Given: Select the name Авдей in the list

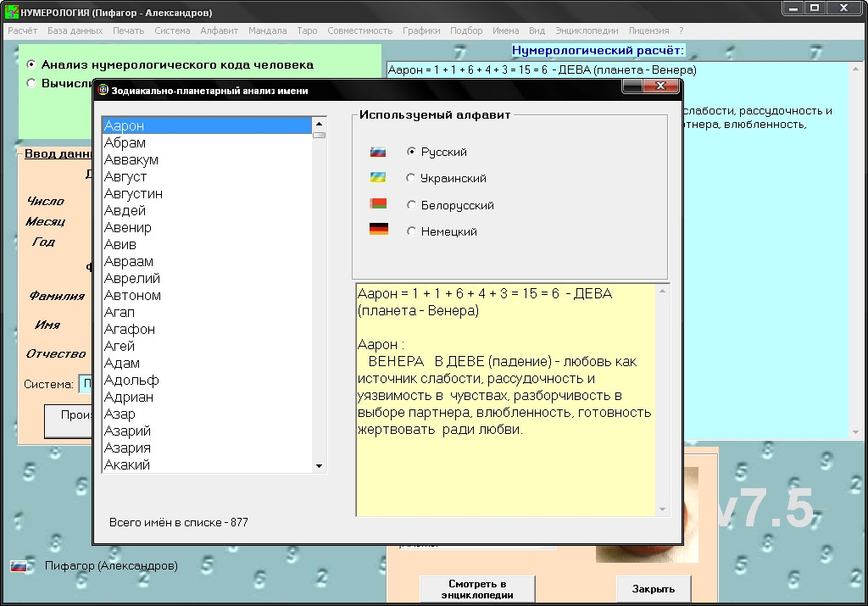Looking at the screenshot, I should click(207, 210).
